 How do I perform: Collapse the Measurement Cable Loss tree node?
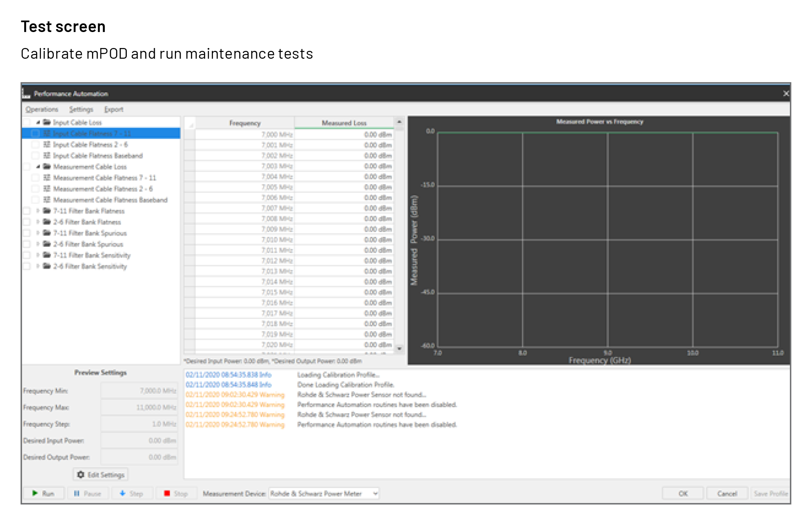(38, 167)
